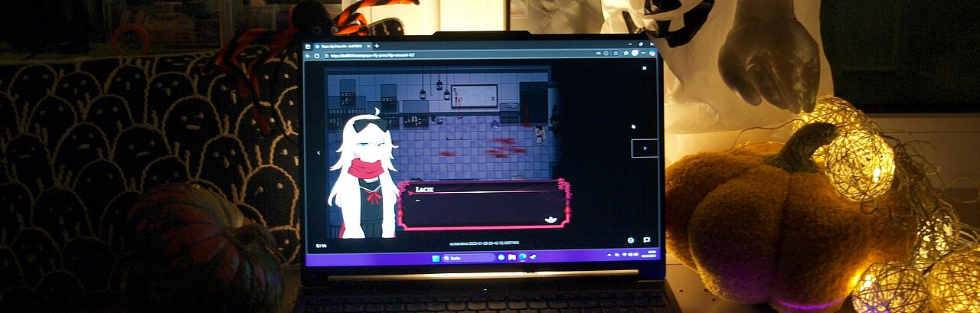Expand the system tray hidden icons
The width and height of the screenshot is (980, 313).
click(x=609, y=255)
